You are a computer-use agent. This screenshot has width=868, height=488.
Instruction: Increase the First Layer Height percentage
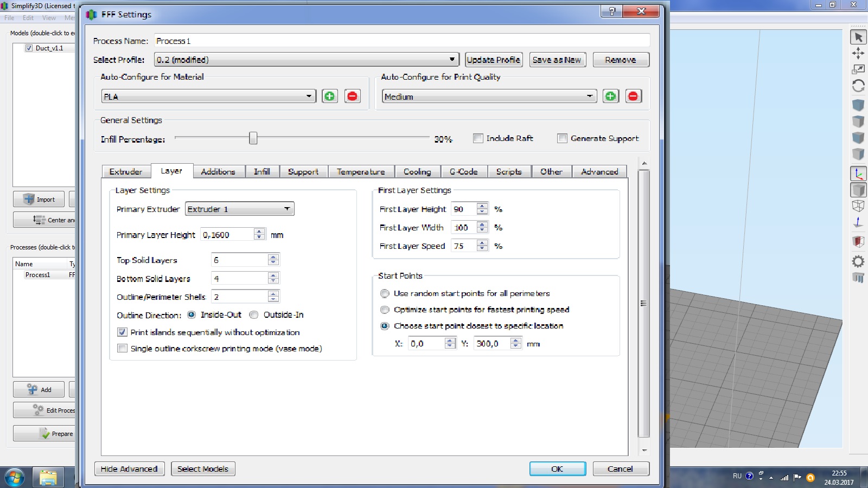point(482,206)
